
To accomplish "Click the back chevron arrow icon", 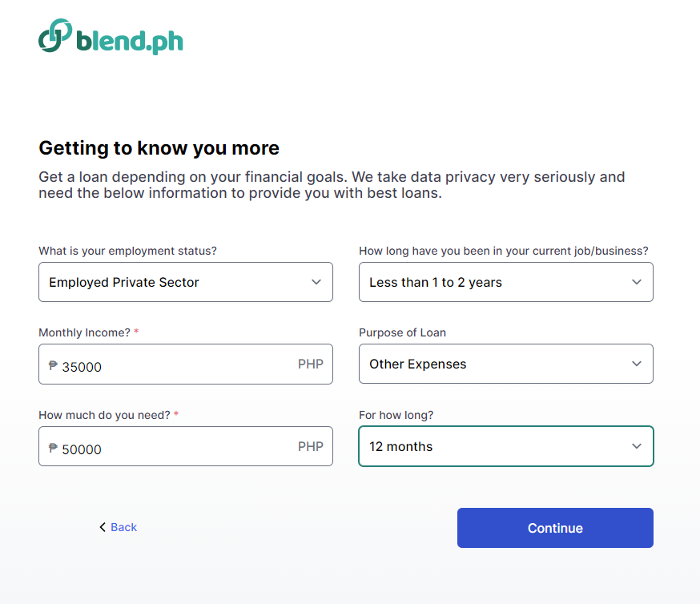I will (x=102, y=527).
